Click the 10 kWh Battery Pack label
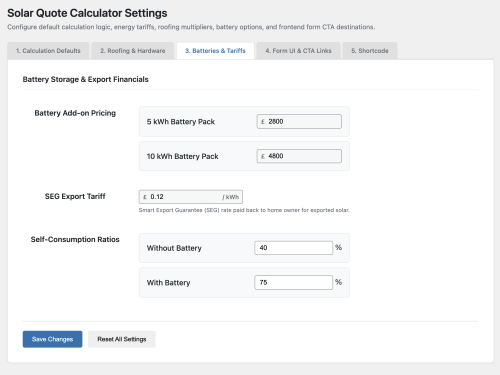Screen dimensions: 500x375 (183, 156)
